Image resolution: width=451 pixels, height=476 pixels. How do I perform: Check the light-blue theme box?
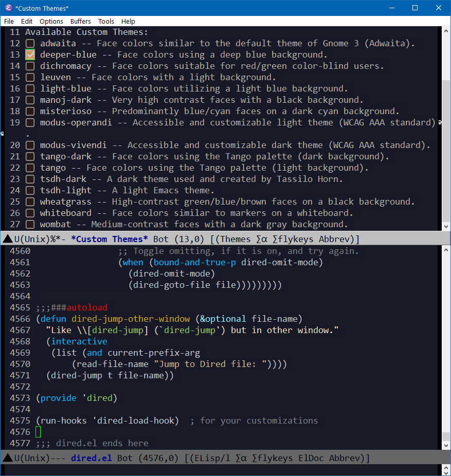[x=30, y=88]
